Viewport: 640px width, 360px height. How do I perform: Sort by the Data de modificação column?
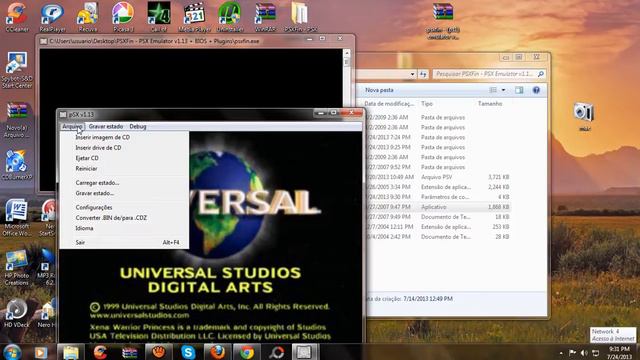[389, 104]
